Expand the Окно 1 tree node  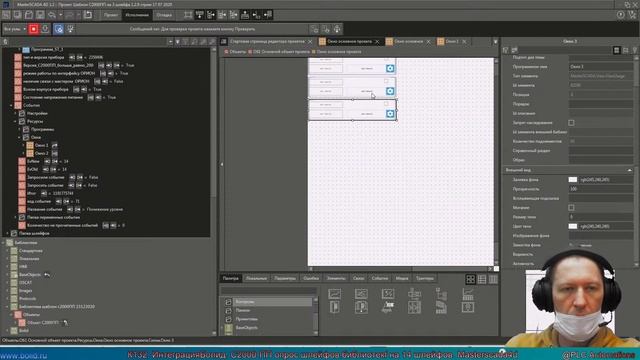point(24,145)
